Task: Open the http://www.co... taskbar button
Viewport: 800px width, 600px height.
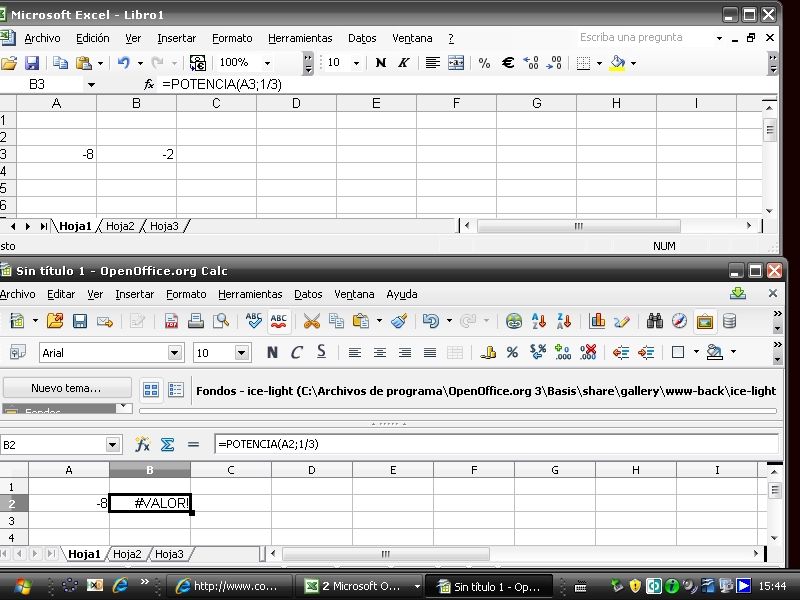Action: point(229,586)
